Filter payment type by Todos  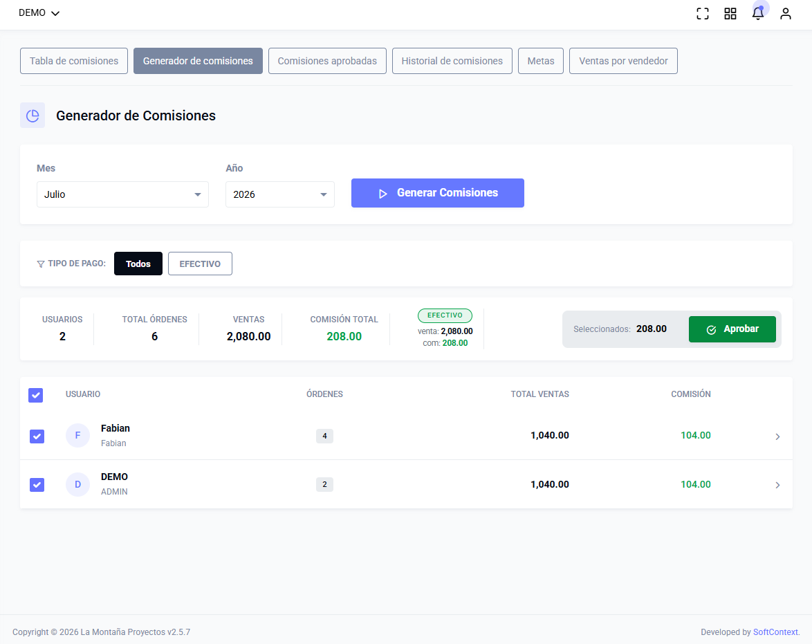tap(138, 264)
